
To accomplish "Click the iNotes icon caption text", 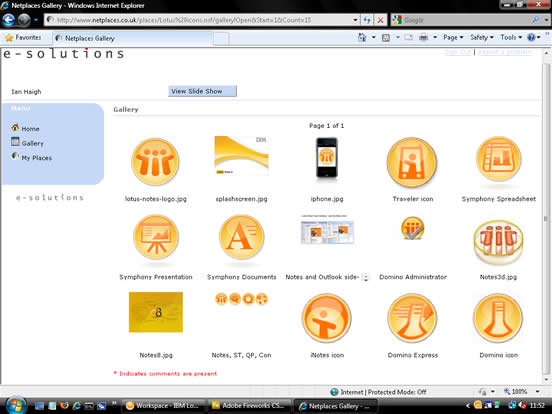I will point(327,355).
